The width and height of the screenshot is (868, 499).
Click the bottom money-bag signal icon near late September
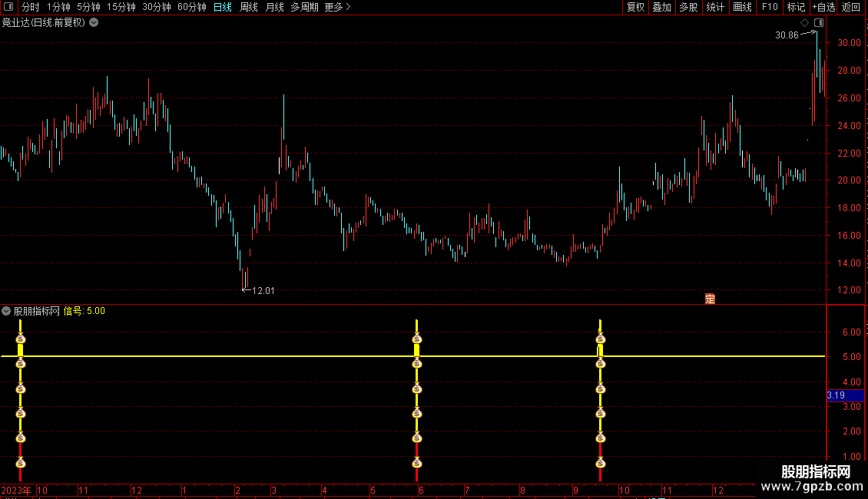point(601,463)
